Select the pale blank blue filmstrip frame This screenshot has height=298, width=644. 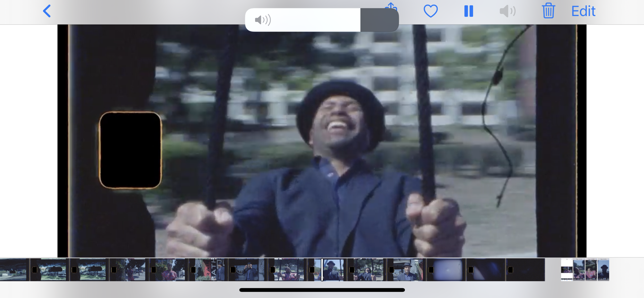click(x=447, y=270)
